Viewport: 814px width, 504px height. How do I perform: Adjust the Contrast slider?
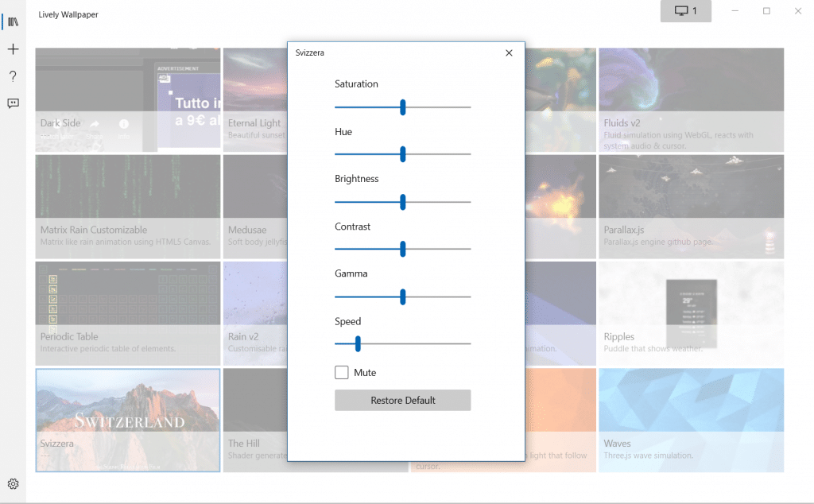coord(403,249)
